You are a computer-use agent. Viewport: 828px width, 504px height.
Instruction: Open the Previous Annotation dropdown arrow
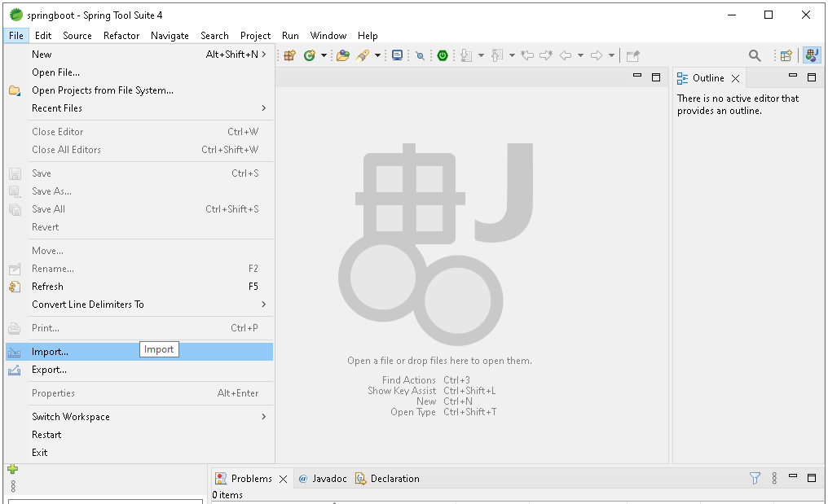pyautogui.click(x=512, y=55)
